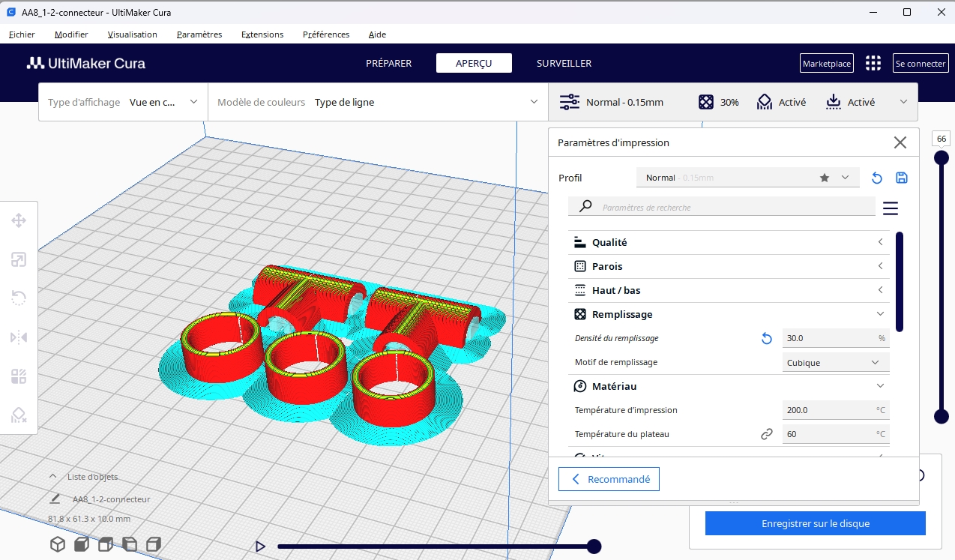
Task: Click the Enregistrer sur le disque button
Action: pyautogui.click(x=815, y=523)
